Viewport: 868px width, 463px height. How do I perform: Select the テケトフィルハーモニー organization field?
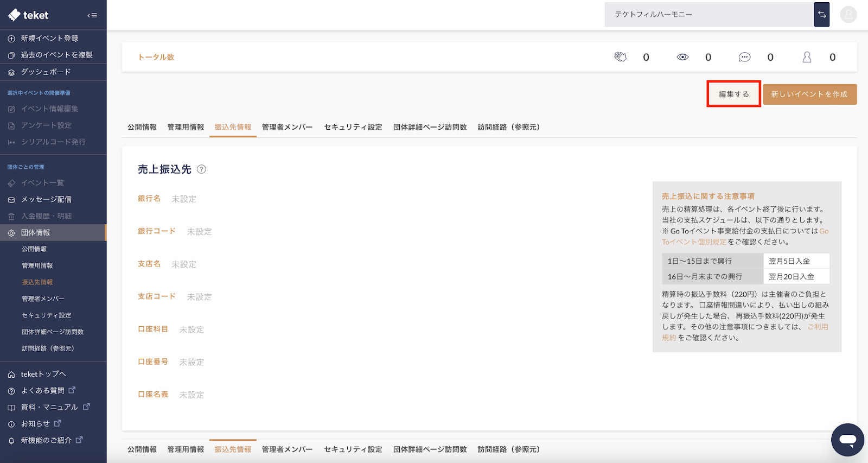click(x=709, y=15)
